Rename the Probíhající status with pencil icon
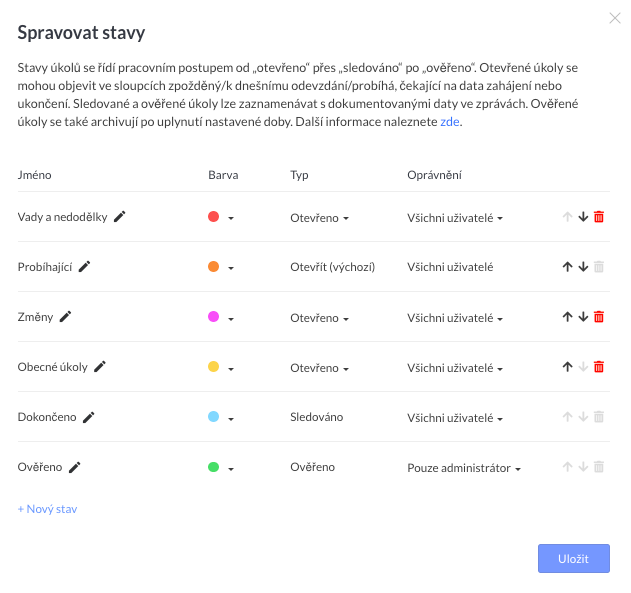This screenshot has width=631, height=593. 84,267
